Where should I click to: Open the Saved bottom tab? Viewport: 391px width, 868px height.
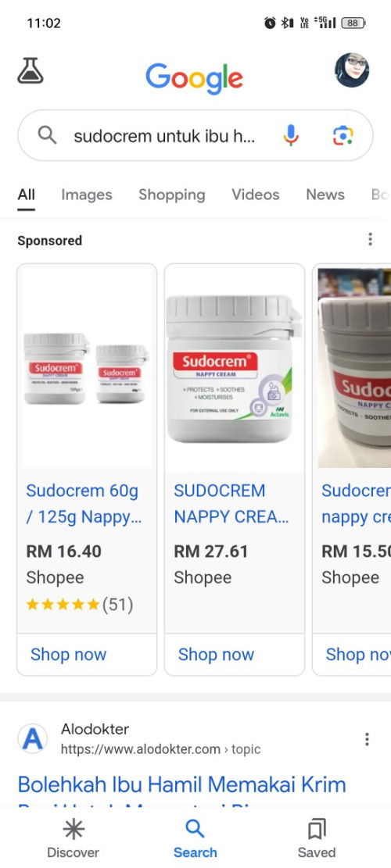(x=317, y=838)
